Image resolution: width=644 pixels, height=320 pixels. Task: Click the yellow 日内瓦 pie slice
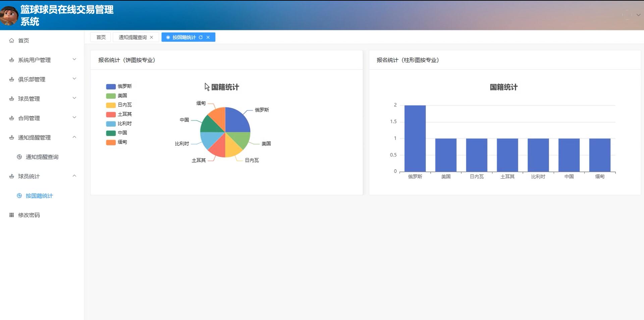pyautogui.click(x=231, y=148)
